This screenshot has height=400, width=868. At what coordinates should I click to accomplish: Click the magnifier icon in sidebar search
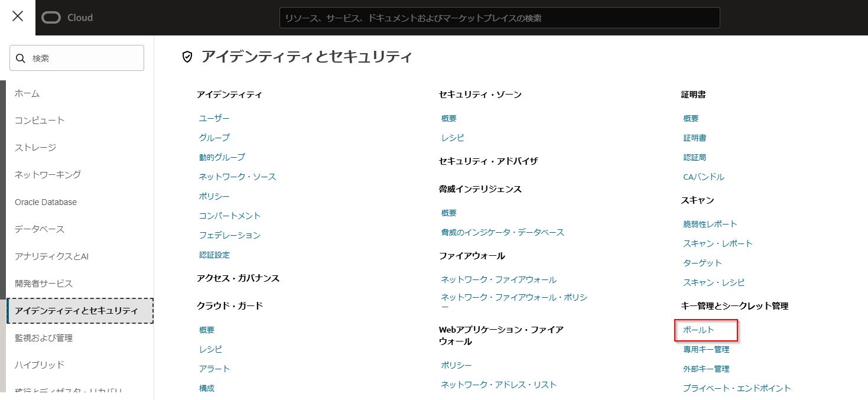click(21, 58)
